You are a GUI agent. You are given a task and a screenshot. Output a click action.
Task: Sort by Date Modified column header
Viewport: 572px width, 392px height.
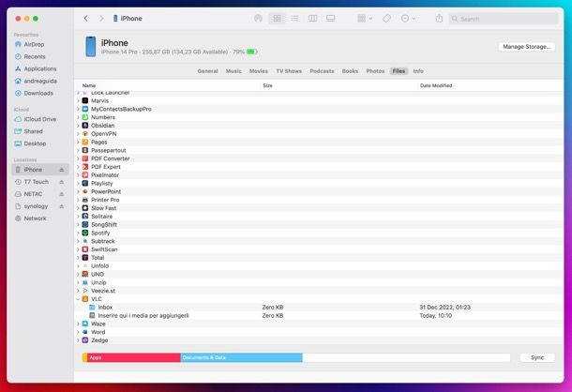click(436, 85)
